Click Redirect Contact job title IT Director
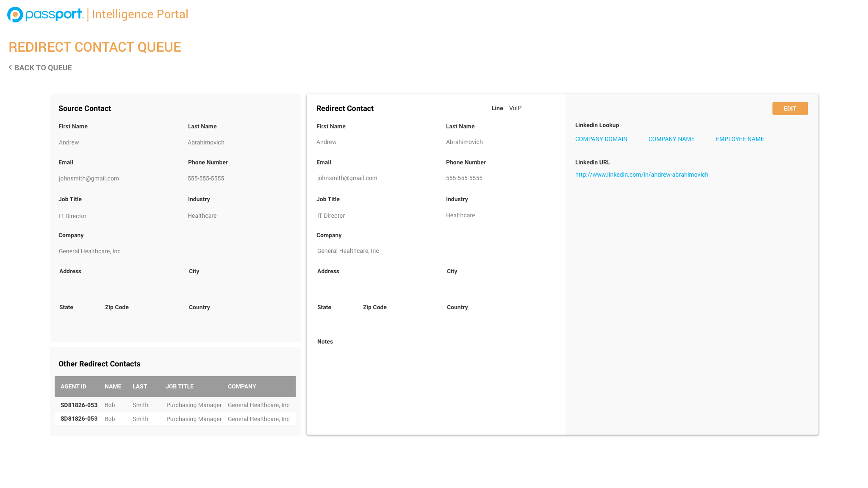Viewport: 868px width, 488px height. pyautogui.click(x=331, y=216)
